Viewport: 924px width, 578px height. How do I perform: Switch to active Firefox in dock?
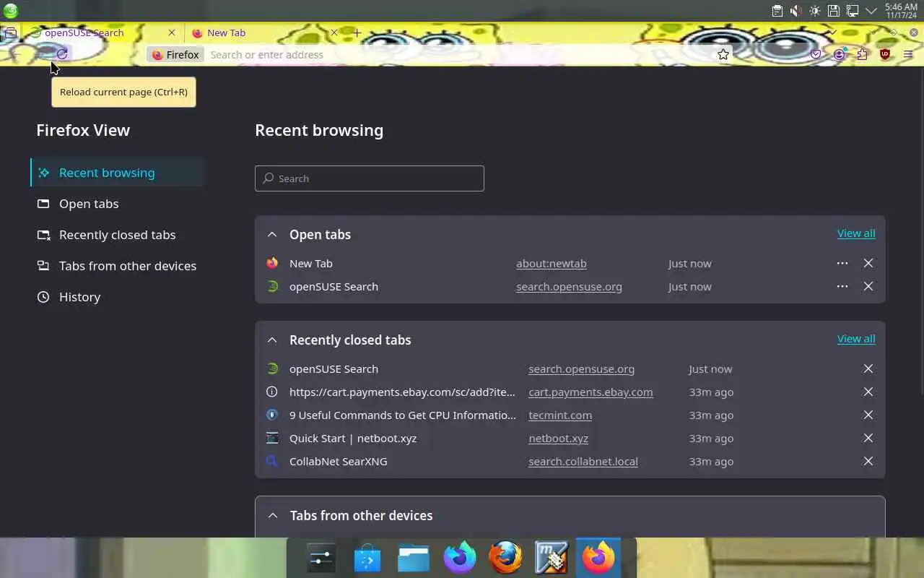[x=598, y=558]
